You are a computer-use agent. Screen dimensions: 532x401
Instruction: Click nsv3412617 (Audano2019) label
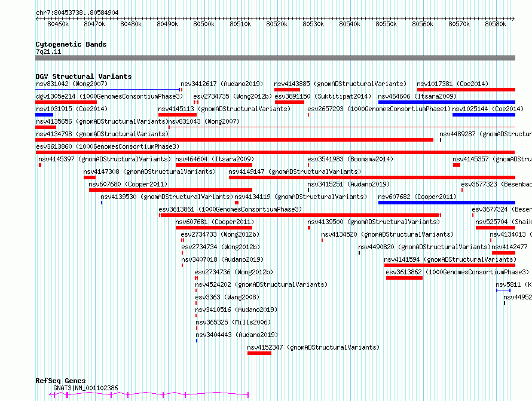[222, 84]
